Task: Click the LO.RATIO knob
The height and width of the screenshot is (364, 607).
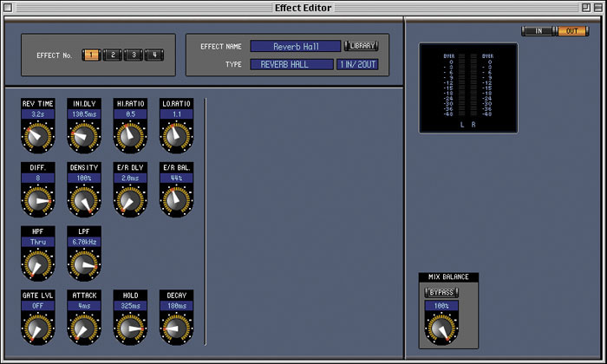Action: [176, 137]
